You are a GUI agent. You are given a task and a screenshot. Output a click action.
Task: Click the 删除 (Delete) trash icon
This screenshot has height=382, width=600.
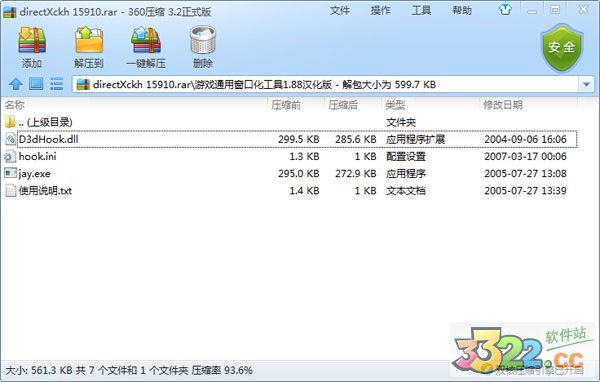203,40
